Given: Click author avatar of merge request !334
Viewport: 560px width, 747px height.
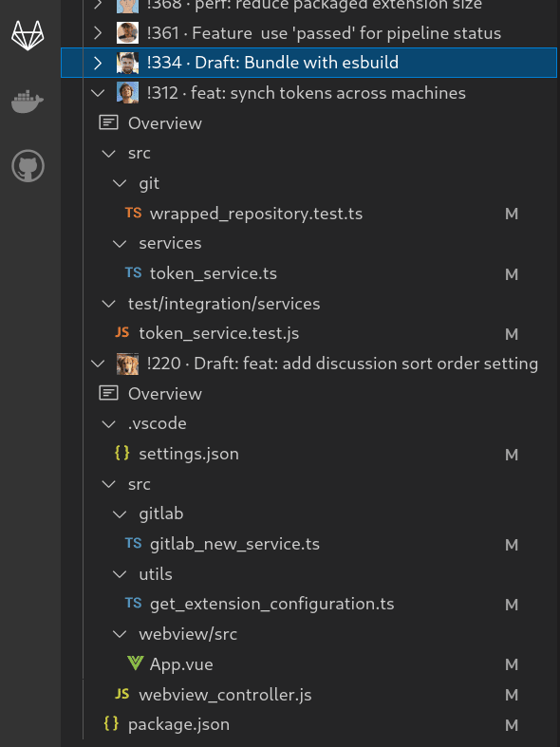Looking at the screenshot, I should [x=127, y=63].
